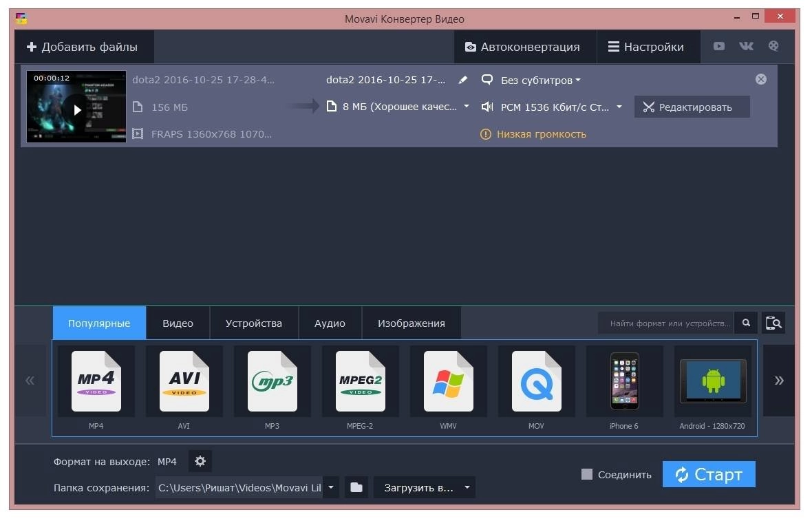The height and width of the screenshot is (523, 812).
Task: Click the help lifebuoy icon
Action: 773,46
